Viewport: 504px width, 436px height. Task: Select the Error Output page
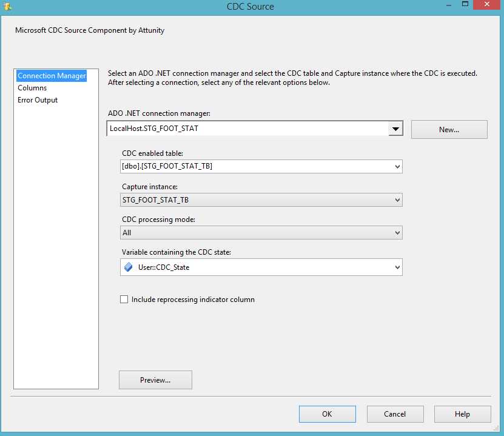pos(38,99)
